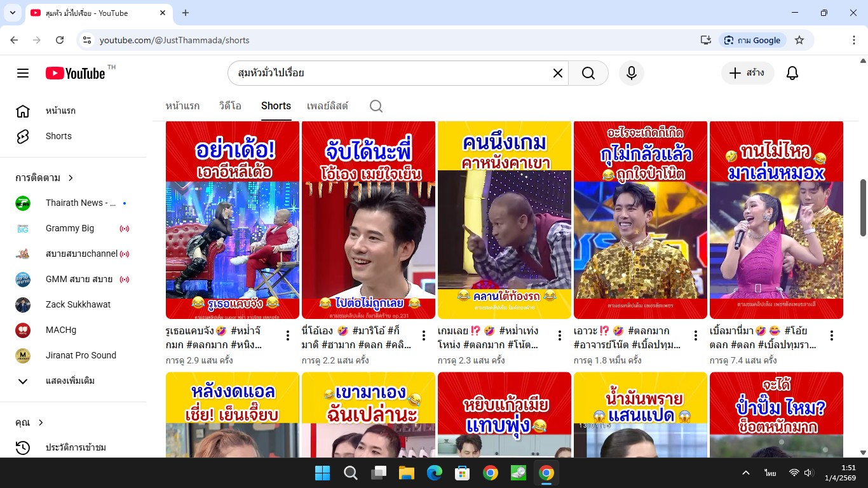Play the "จับได้นะพี่" short thumbnail
The width and height of the screenshot is (868, 488).
(368, 220)
